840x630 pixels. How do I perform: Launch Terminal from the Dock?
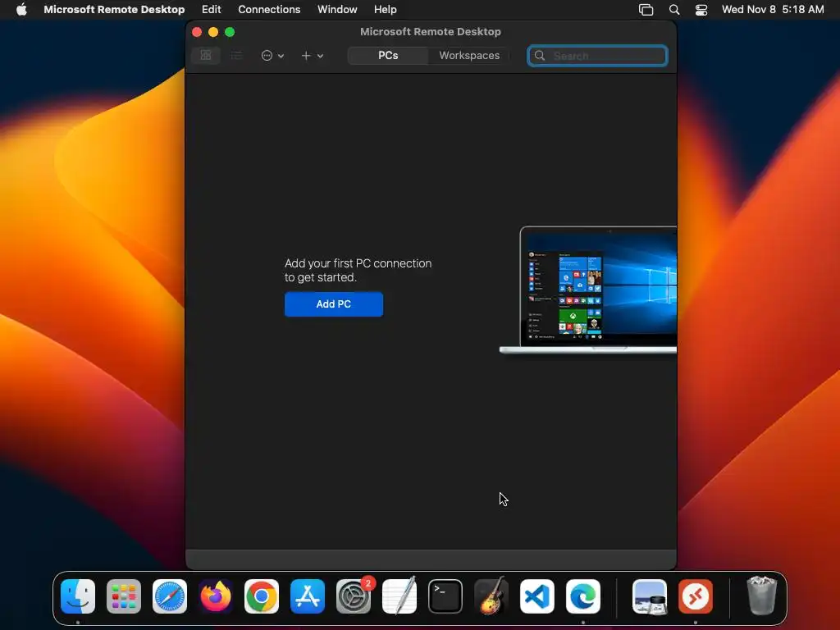tap(445, 596)
